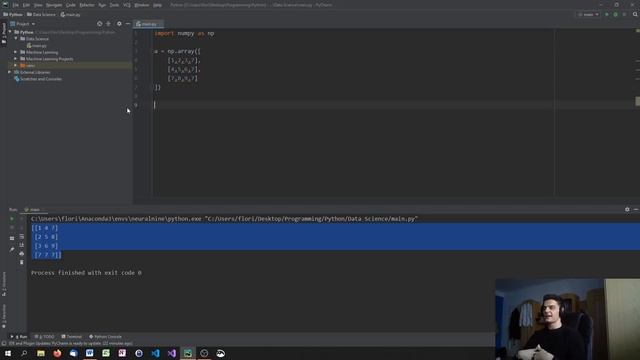Click the Data Science breadcrumb

[x=41, y=15]
